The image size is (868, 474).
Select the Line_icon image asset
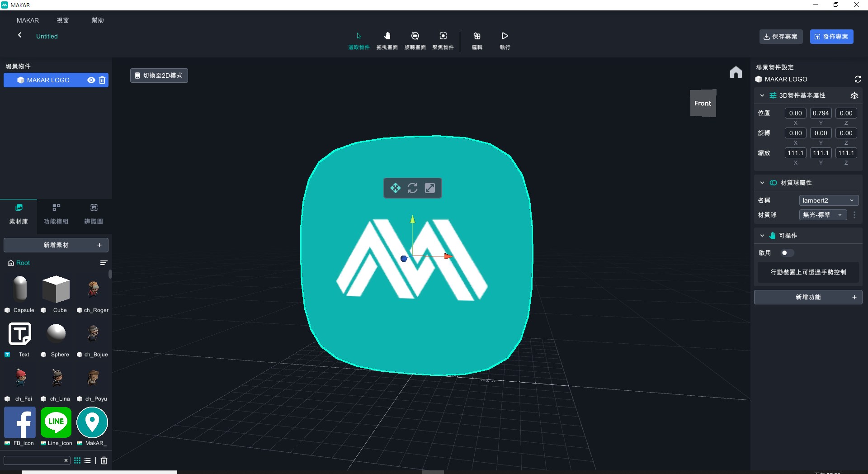click(x=56, y=422)
